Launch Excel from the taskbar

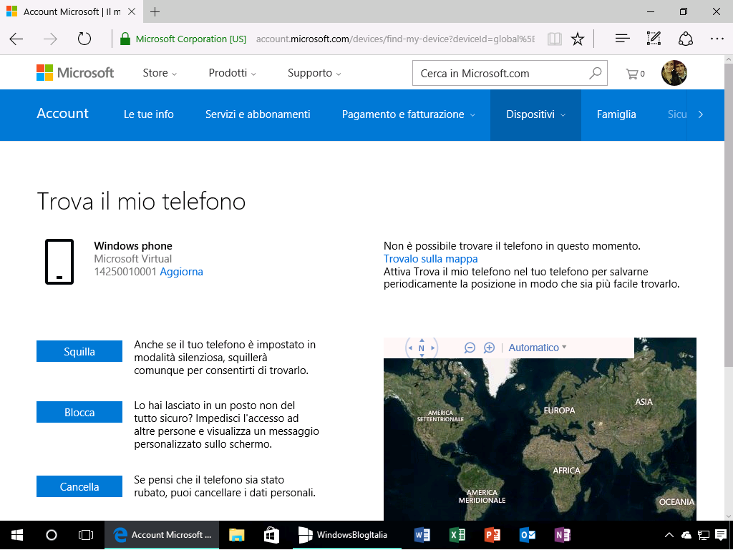[x=457, y=535]
